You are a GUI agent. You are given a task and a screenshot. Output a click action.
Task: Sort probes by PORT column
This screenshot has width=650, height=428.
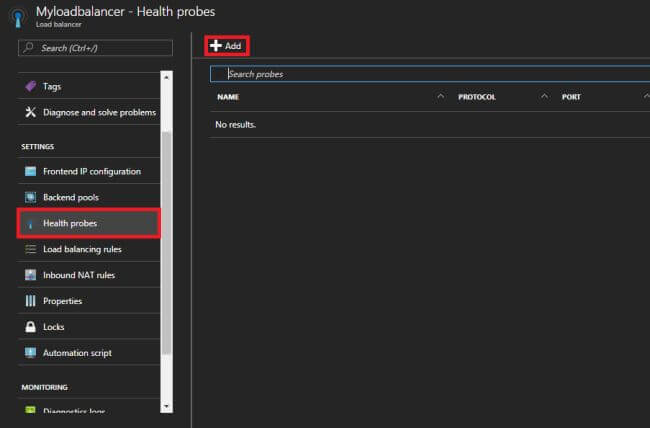click(x=571, y=97)
